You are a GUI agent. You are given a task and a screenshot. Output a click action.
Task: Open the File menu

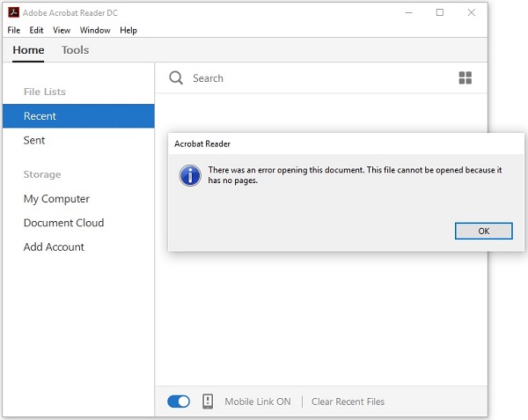(x=14, y=30)
